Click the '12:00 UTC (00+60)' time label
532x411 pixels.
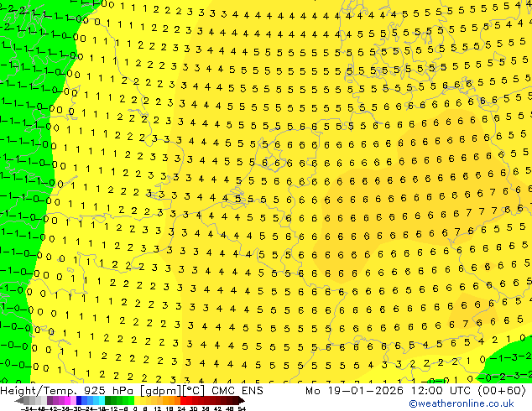[468, 391]
